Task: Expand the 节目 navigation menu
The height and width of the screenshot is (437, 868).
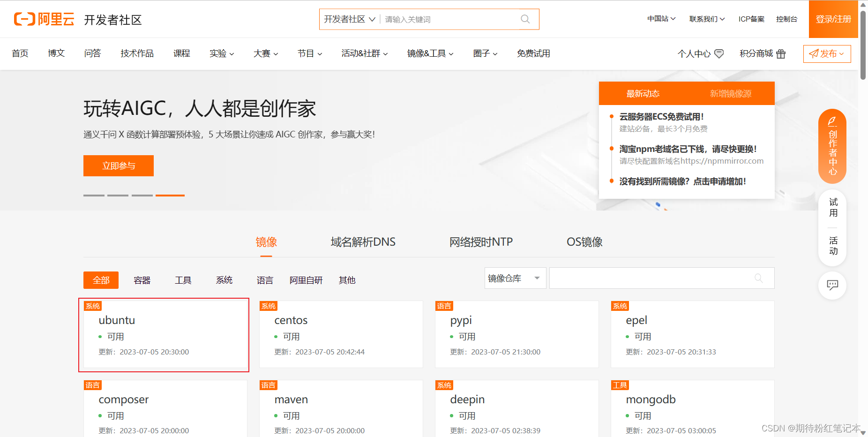Action: pyautogui.click(x=310, y=53)
